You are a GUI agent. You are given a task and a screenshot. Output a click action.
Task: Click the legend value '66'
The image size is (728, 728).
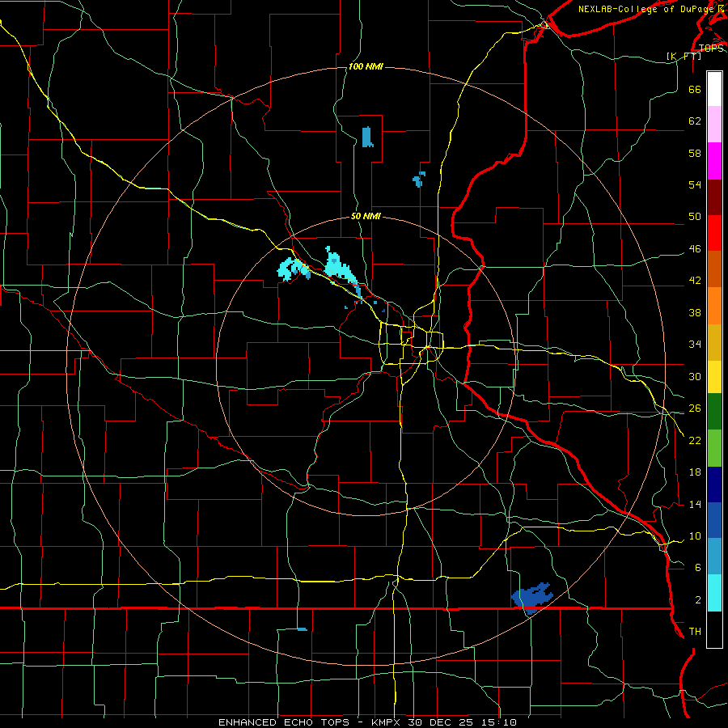pos(695,89)
